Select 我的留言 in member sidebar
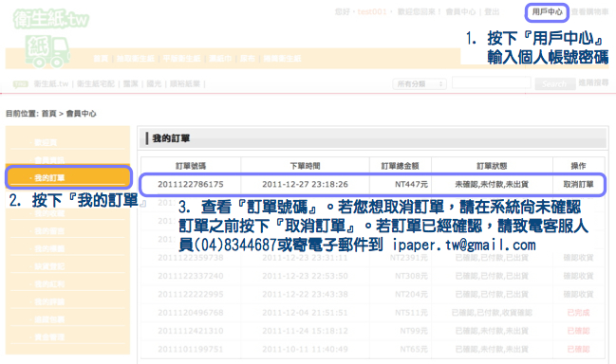Screen dimensions: 616x364 (x=49, y=231)
